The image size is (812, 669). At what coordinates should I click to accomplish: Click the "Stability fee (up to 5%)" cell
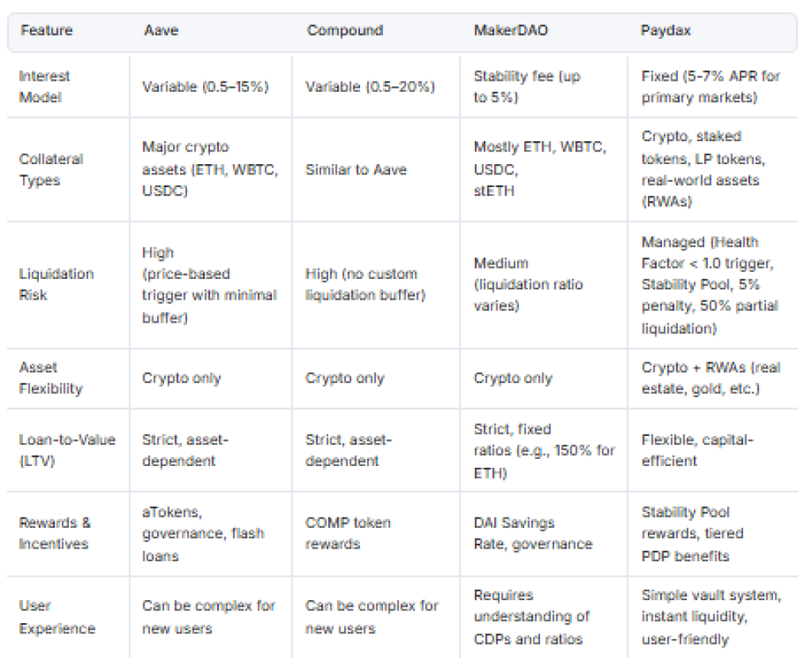527,86
